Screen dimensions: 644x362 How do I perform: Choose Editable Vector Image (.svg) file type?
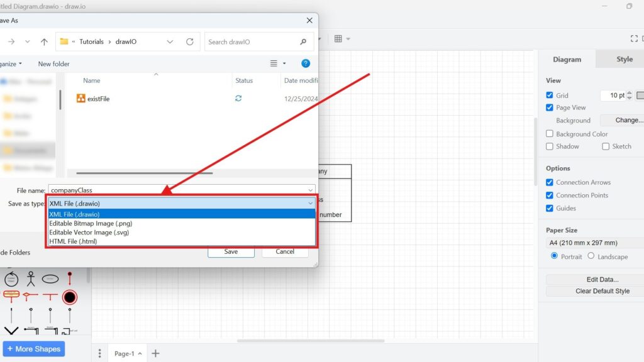(x=91, y=232)
